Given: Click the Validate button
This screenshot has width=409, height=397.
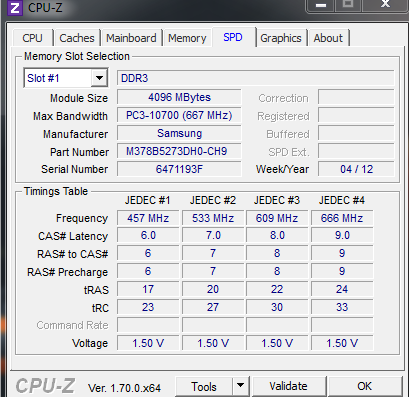Looking at the screenshot, I should [289, 387].
